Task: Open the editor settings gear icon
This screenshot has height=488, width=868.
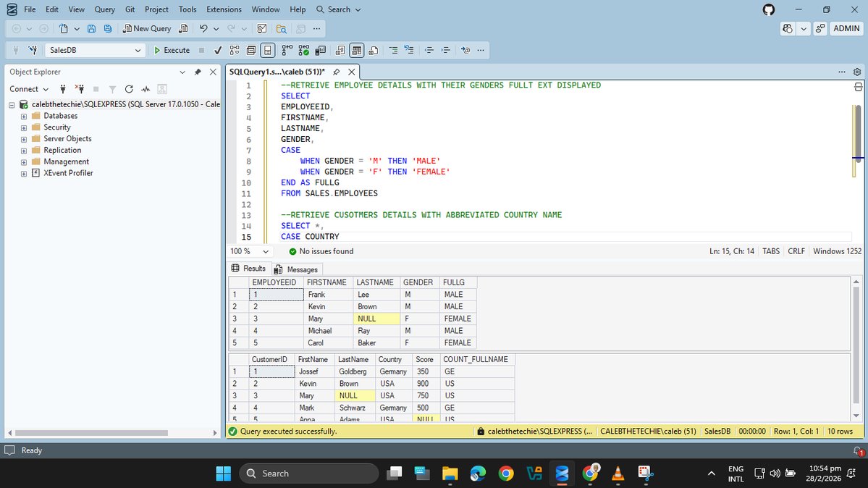Action: (857, 72)
